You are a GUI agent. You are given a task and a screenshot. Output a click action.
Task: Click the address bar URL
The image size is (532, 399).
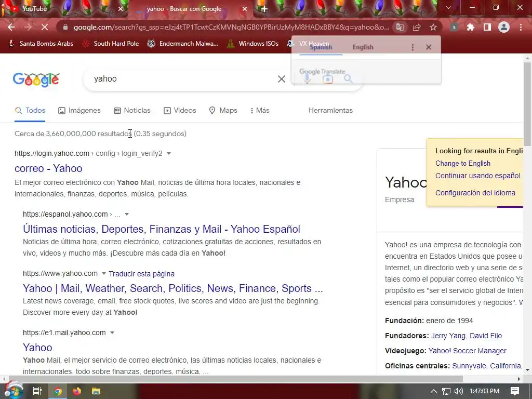(x=231, y=27)
